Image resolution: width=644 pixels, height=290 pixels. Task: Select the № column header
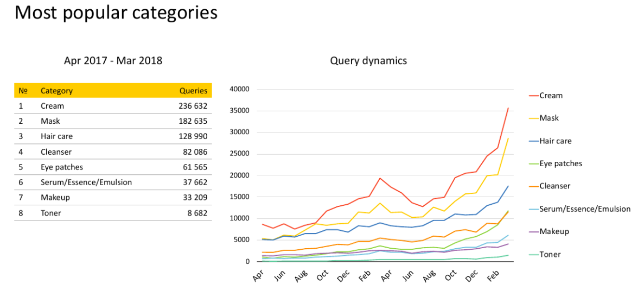coord(23,91)
